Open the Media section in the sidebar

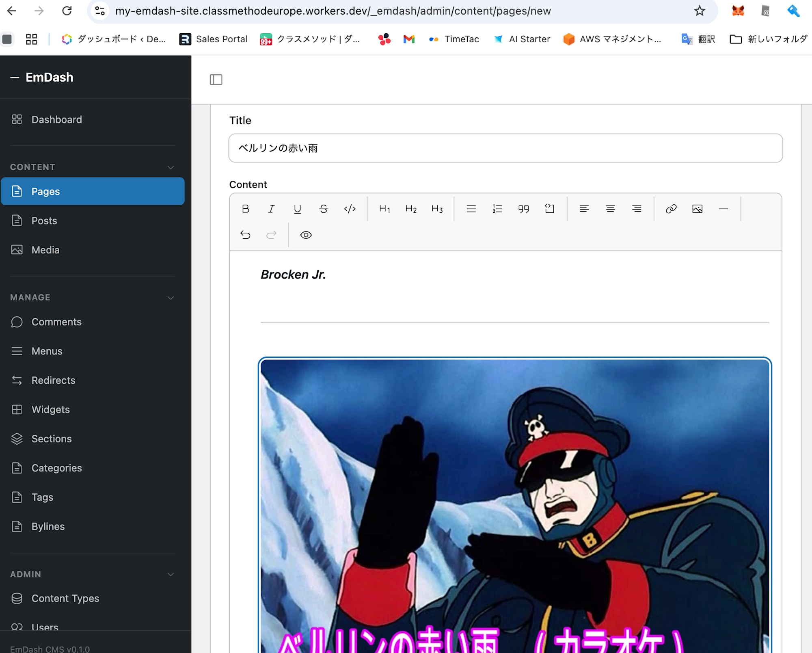(45, 250)
